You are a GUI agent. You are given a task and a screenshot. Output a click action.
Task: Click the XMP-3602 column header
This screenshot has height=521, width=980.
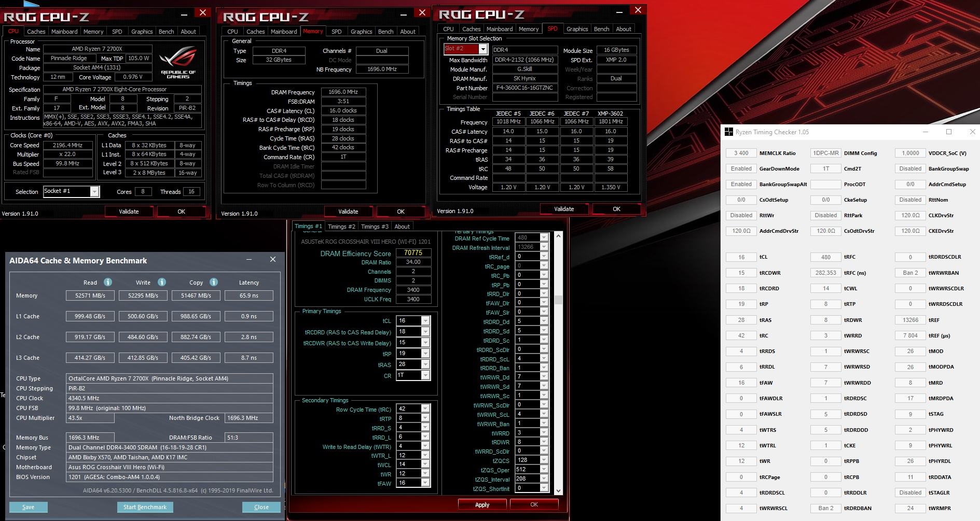click(611, 114)
